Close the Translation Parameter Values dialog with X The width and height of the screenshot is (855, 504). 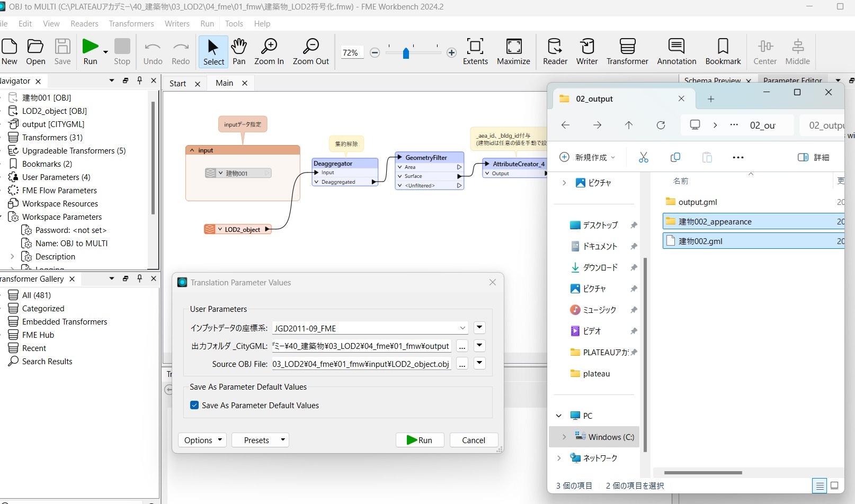[x=493, y=282]
